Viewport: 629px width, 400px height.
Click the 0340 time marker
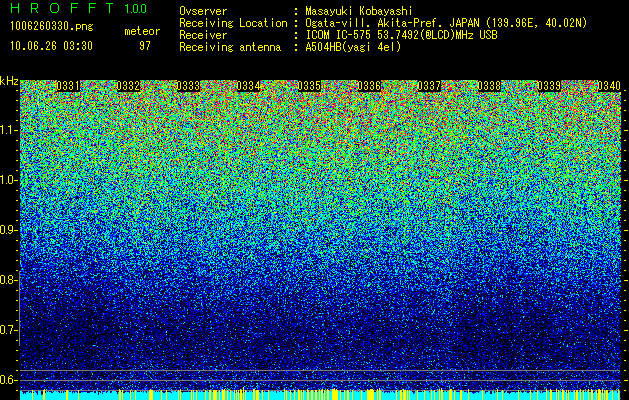tap(609, 86)
